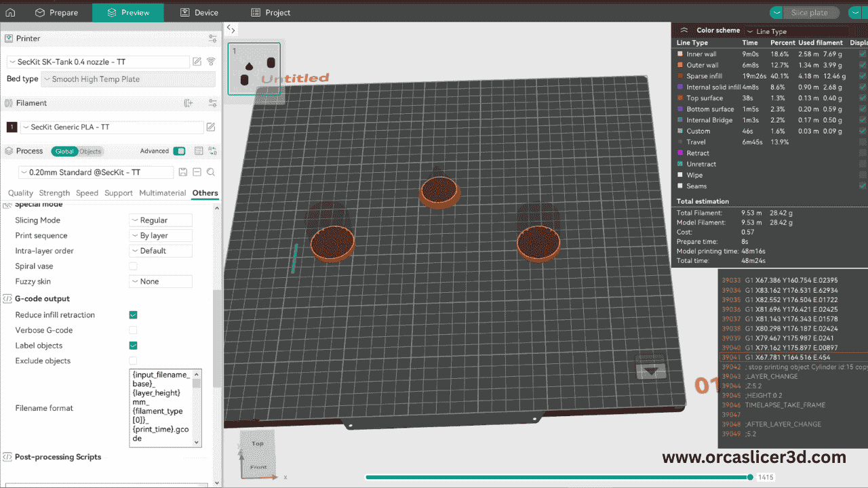Click the Slice plate button
Image resolution: width=868 pixels, height=488 pixels.
click(809, 13)
